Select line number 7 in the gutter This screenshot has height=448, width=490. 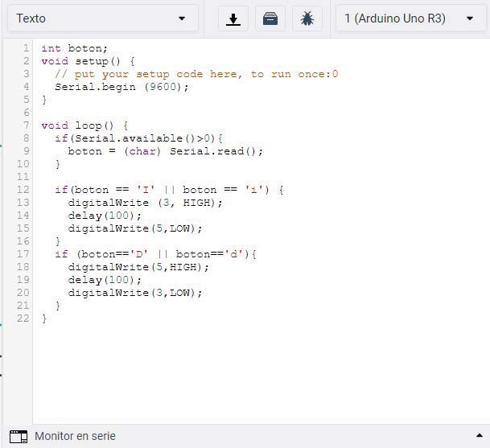tap(27, 125)
